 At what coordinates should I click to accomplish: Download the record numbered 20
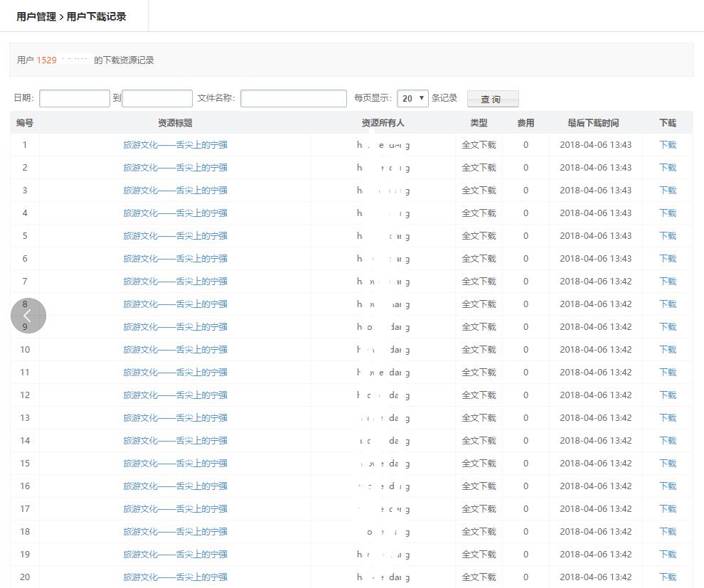pos(667,577)
